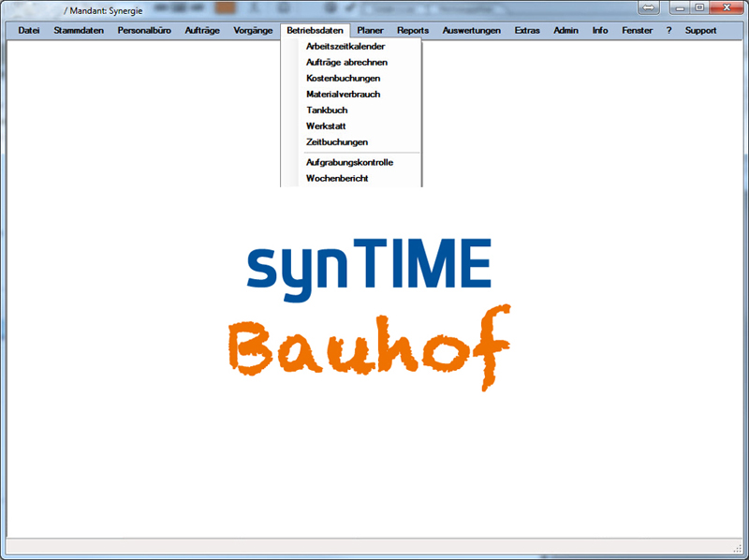Open Materialverbrauch entry
The height and width of the screenshot is (560, 749).
click(x=343, y=94)
